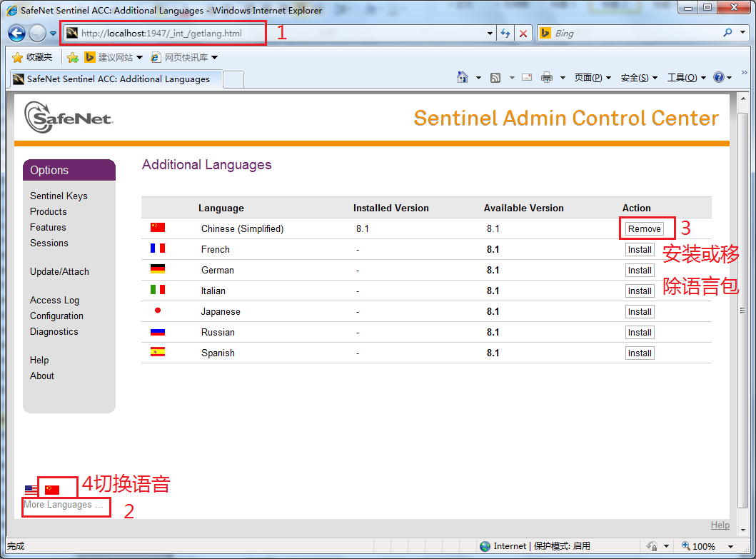Click the vertical scrollbar on right
Image resolution: width=756 pixels, height=559 pixels.
coord(742,310)
